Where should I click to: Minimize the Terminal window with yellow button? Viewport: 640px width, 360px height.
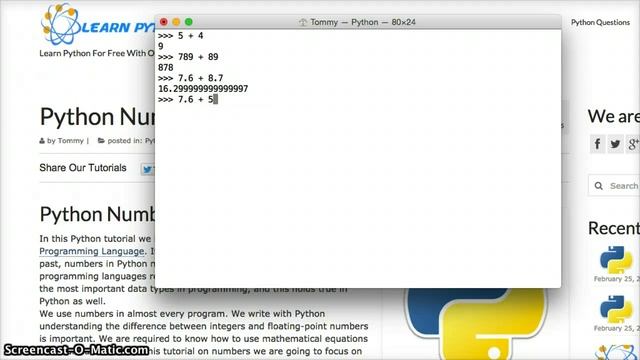176,22
